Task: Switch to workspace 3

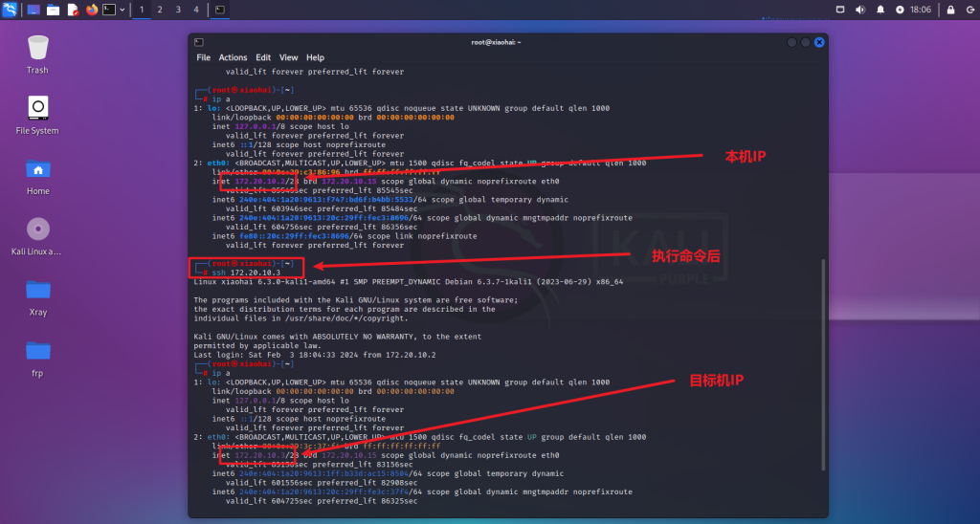Action: coord(178,10)
